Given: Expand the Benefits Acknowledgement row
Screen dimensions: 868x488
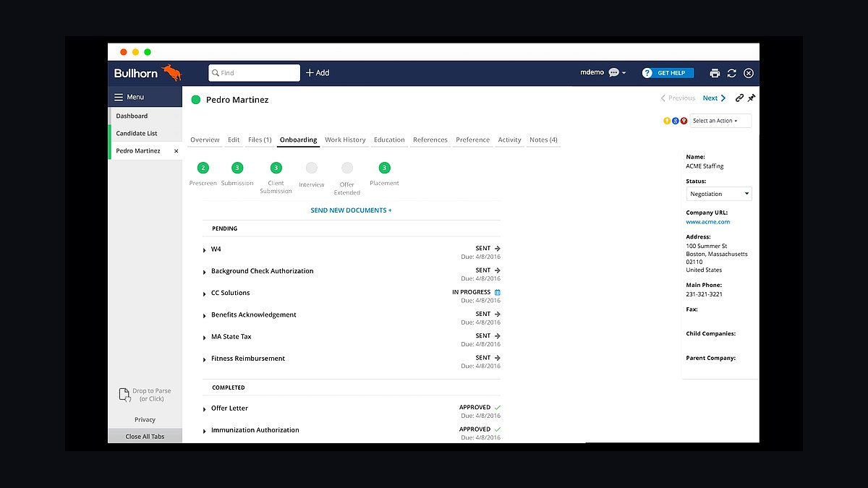Looking at the screenshot, I should click(x=205, y=316).
